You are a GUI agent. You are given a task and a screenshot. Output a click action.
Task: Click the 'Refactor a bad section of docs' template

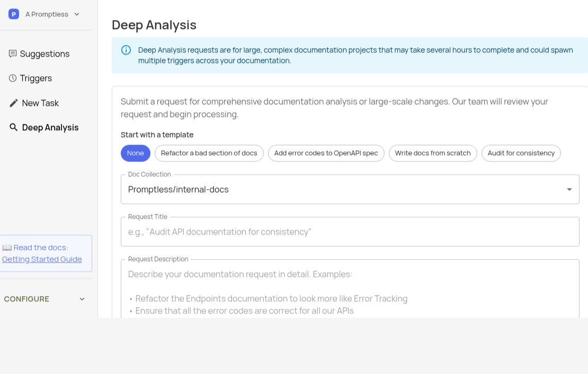(x=209, y=153)
